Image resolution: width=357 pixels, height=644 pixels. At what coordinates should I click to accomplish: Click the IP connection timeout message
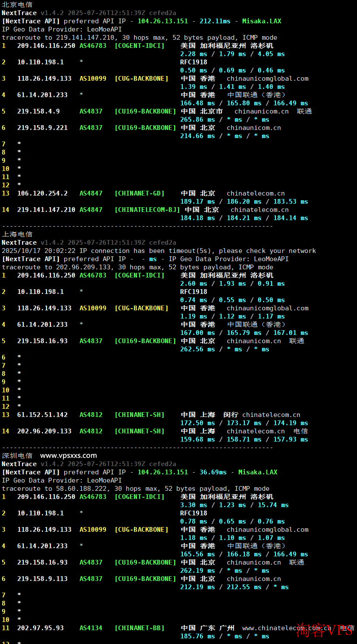159,251
